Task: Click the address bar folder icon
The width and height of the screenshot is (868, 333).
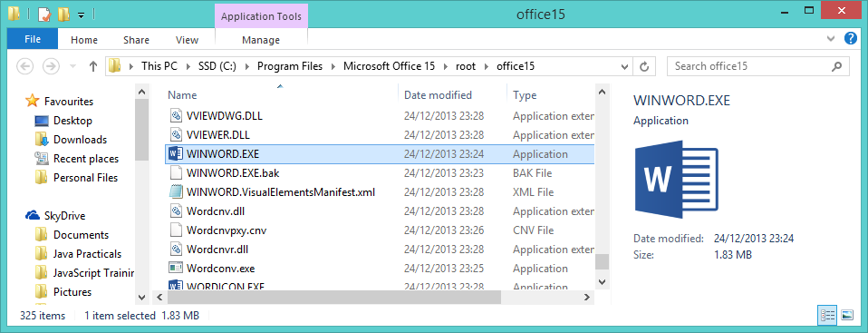Action: click(114, 66)
